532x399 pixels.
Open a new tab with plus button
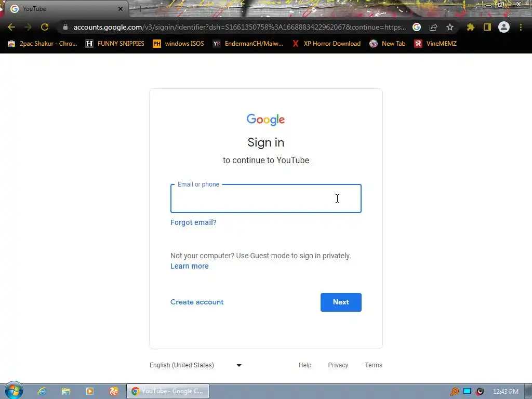coord(140,9)
